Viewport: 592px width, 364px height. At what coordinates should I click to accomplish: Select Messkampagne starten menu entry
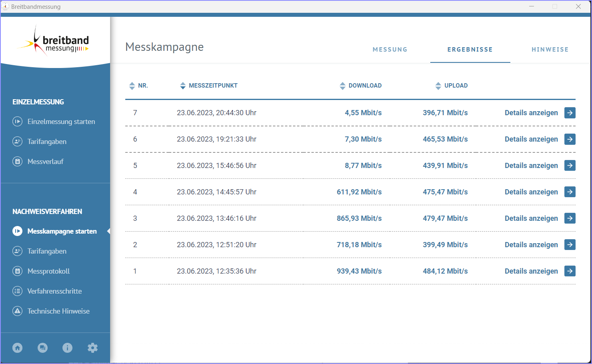(x=62, y=231)
